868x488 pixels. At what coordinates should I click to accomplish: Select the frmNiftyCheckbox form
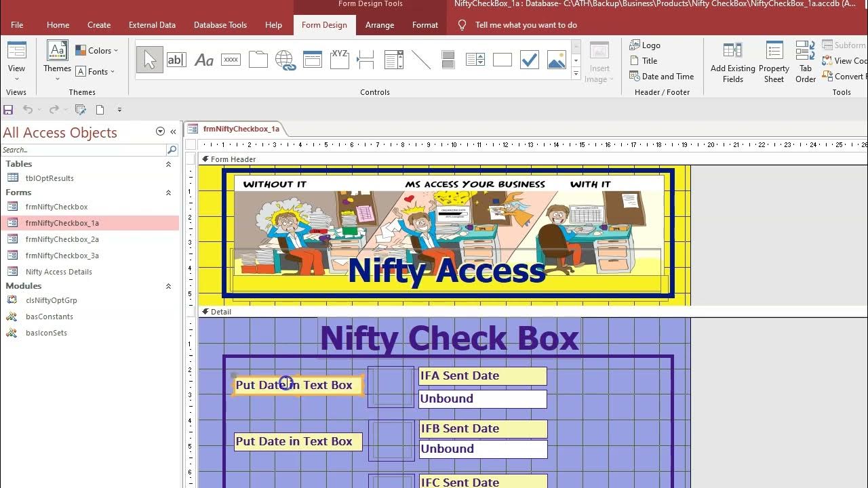[91, 207]
